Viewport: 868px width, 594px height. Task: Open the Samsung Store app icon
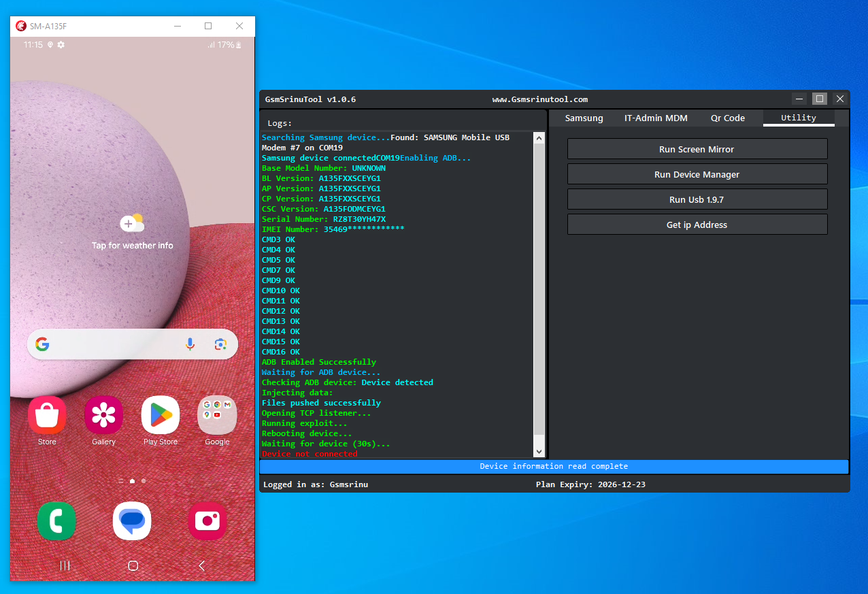(x=47, y=415)
